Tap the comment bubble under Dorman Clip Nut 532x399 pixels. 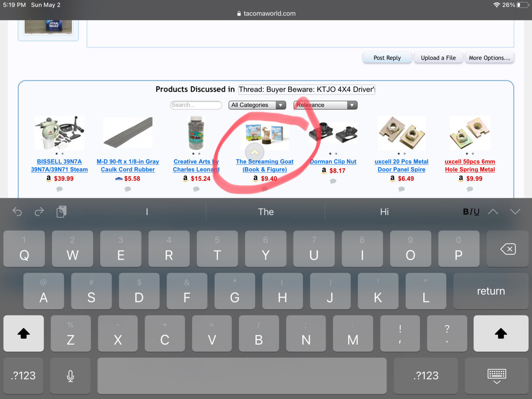pos(333,181)
